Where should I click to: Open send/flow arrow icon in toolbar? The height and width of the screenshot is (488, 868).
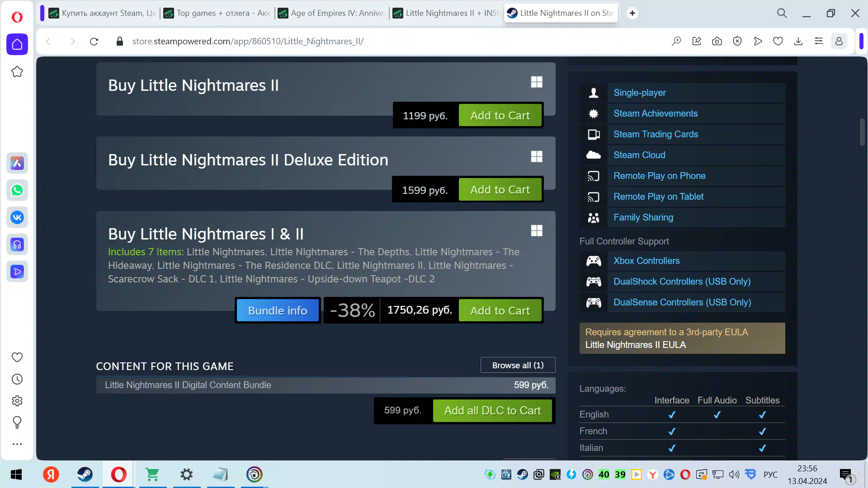coord(758,42)
